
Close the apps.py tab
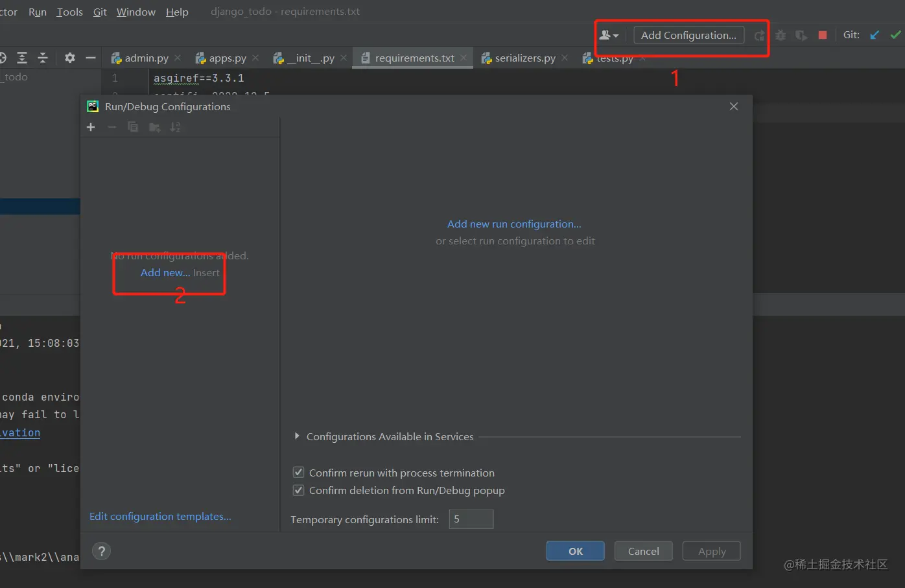[x=255, y=58]
